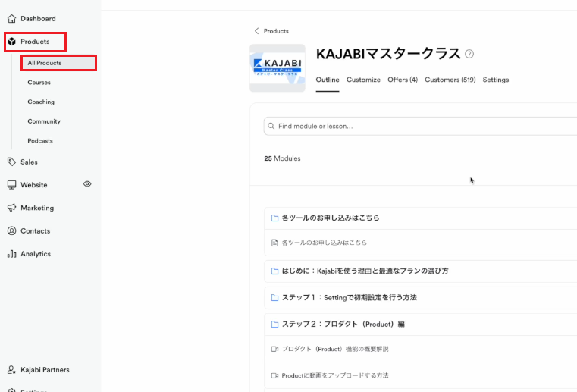Click the Analytics bar chart icon

click(12, 253)
